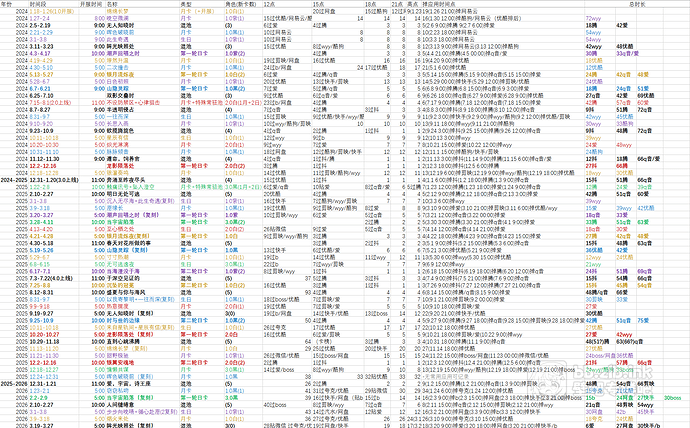Select the cell 1.18-1.26(1.0开服)
Viewport: 690px width, 428px height.
click(x=51, y=11)
